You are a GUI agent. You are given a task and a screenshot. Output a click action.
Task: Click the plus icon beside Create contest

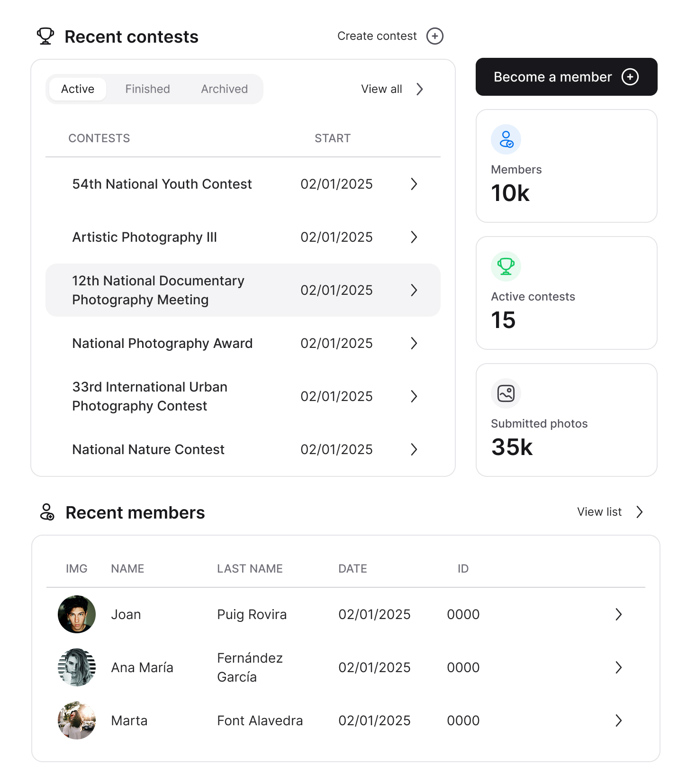(x=434, y=36)
